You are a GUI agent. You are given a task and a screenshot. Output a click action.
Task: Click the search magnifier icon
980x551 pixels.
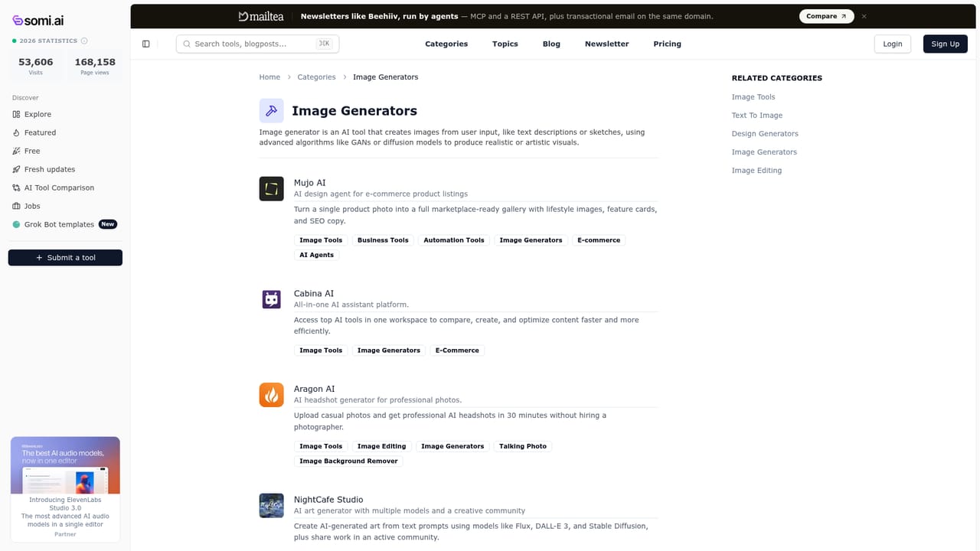[188, 44]
